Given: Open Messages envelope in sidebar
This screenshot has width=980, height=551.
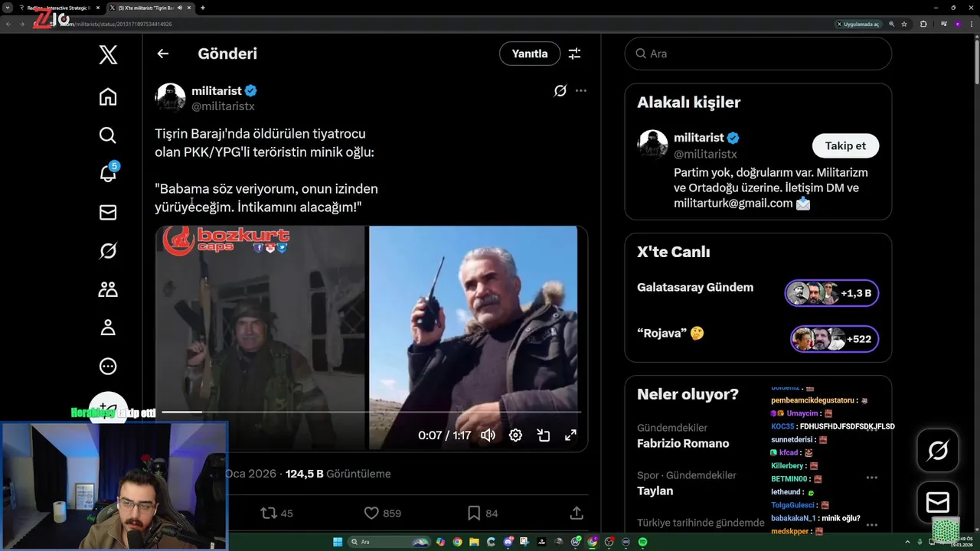Looking at the screenshot, I should pyautogui.click(x=108, y=213).
